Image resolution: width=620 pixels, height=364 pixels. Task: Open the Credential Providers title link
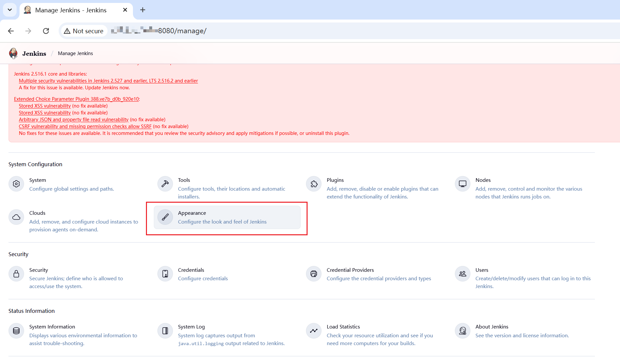[350, 270]
